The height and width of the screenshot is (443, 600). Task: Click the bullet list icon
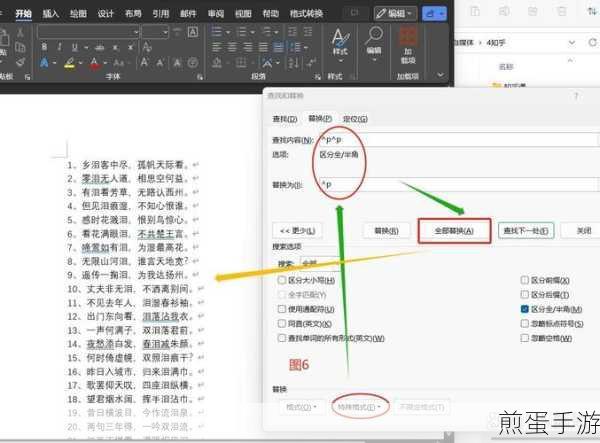tap(217, 32)
